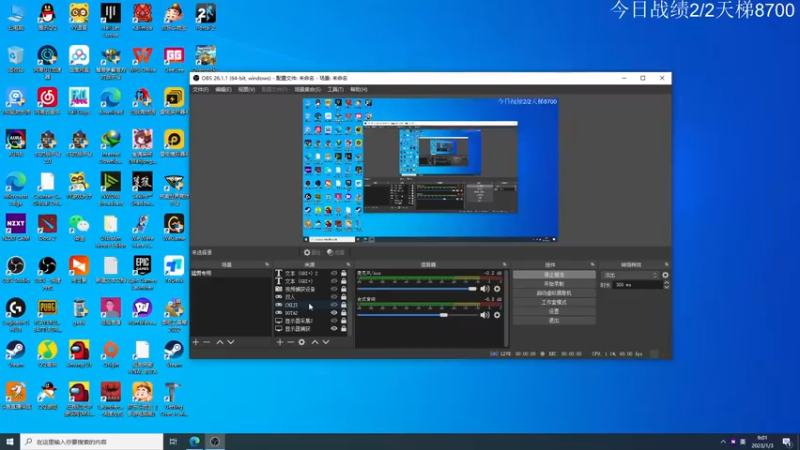Viewport: 800px width, 450px height.
Task: Click the audio mixer vertical scrollbar
Action: tap(506, 309)
